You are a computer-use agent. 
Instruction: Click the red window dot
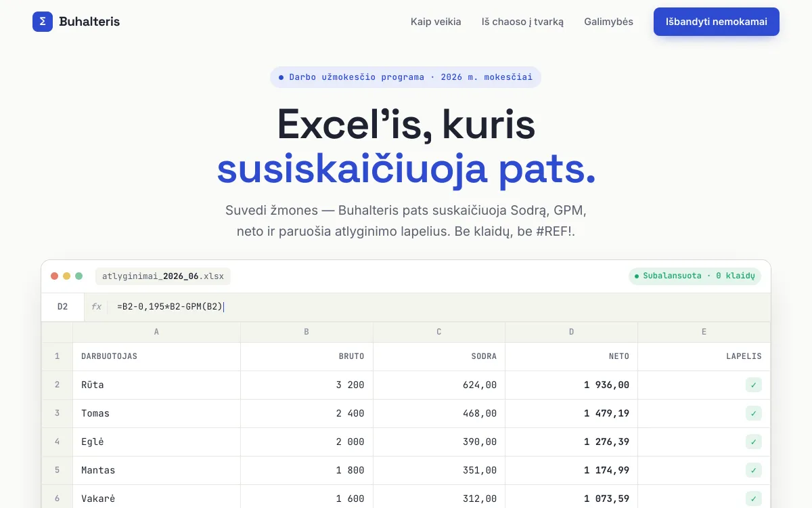[x=54, y=276]
